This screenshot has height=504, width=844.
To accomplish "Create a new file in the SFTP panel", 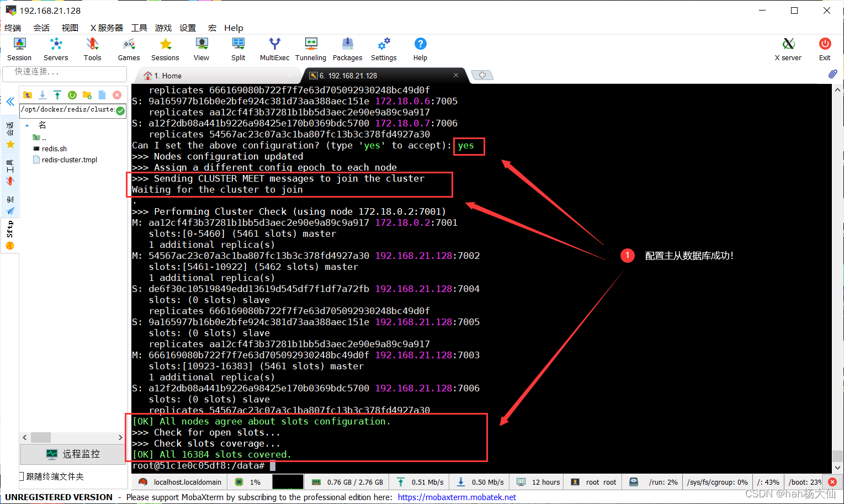I will pyautogui.click(x=102, y=95).
